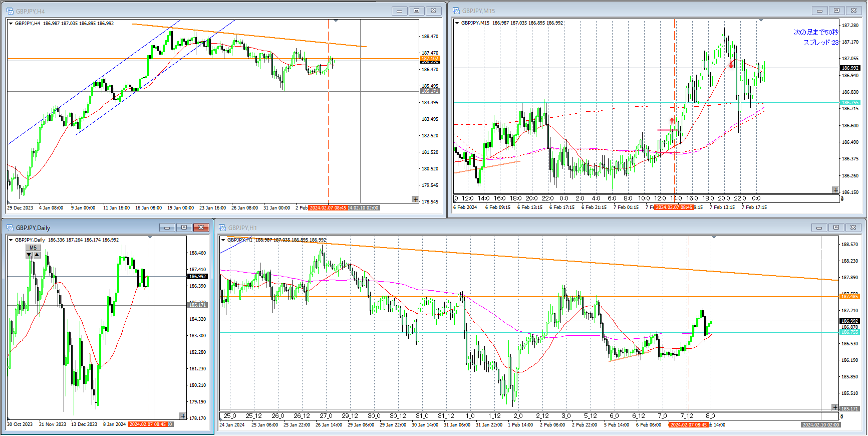Select the chart shift marker in H4 chart

336,21
